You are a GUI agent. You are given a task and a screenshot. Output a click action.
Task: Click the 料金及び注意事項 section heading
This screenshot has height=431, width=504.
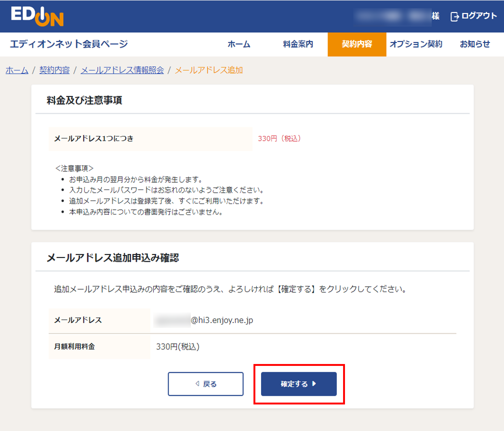coord(84,100)
